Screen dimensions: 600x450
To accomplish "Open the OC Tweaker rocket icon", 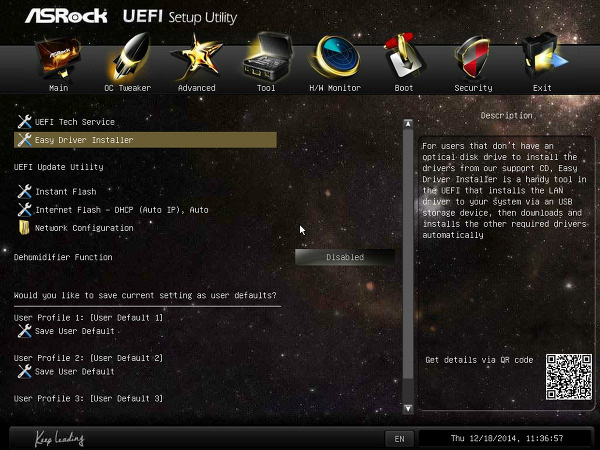I will pyautogui.click(x=130, y=57).
